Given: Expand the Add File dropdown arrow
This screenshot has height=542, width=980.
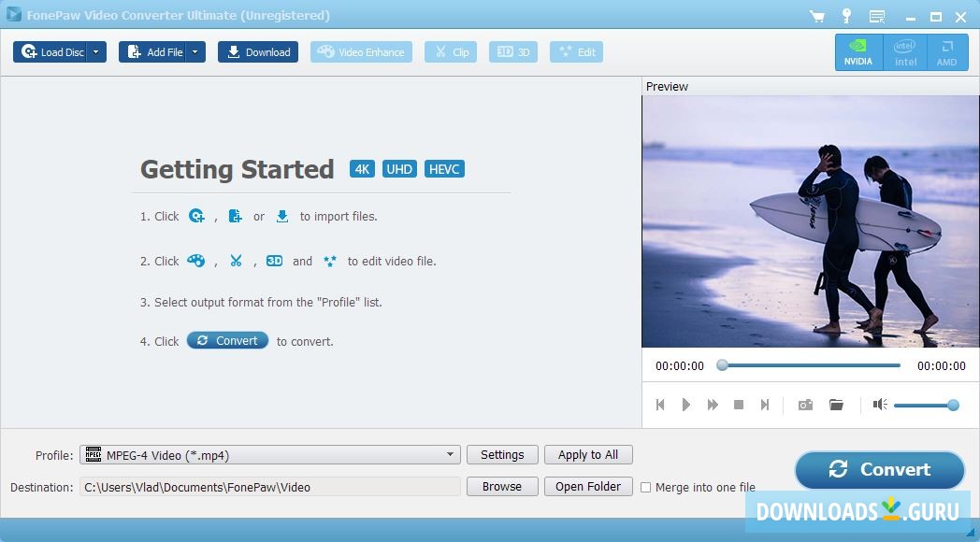Looking at the screenshot, I should click(x=195, y=51).
